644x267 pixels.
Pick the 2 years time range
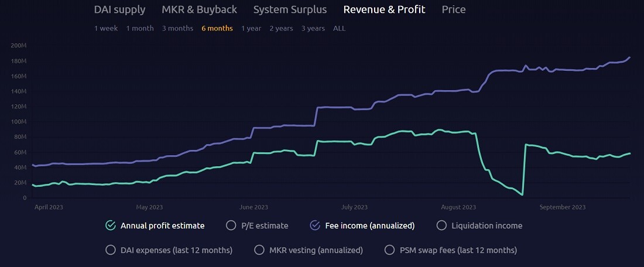click(x=282, y=28)
